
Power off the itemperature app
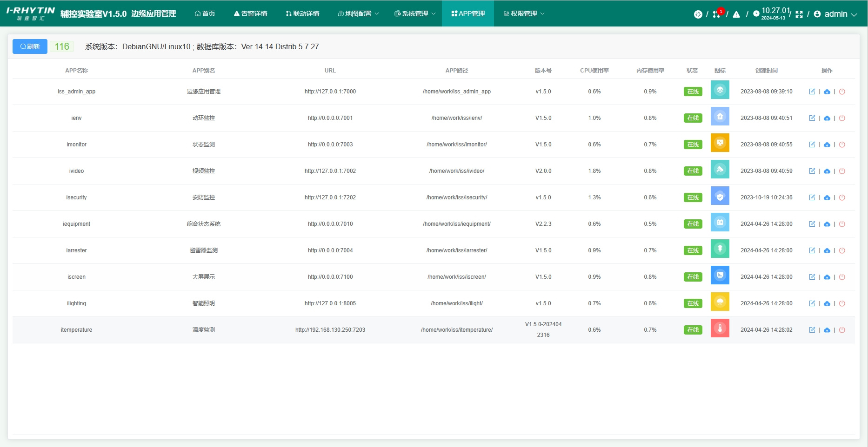841,330
